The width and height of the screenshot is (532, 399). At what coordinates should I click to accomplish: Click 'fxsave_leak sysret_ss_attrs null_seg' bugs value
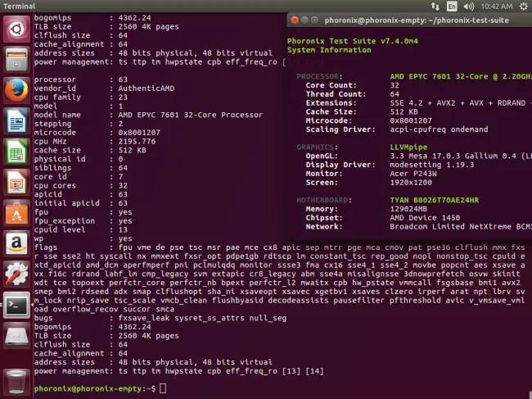(202, 318)
